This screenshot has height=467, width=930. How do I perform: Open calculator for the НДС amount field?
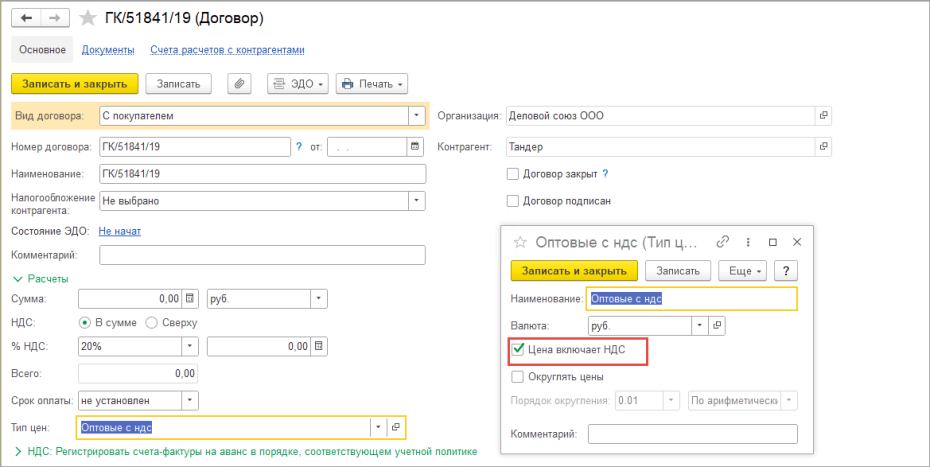coord(319,346)
